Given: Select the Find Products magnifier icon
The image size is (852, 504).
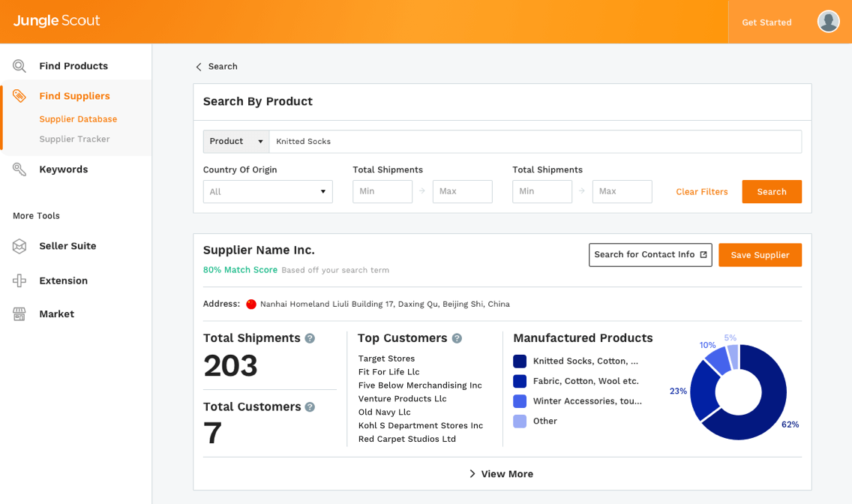Looking at the screenshot, I should click(21, 66).
